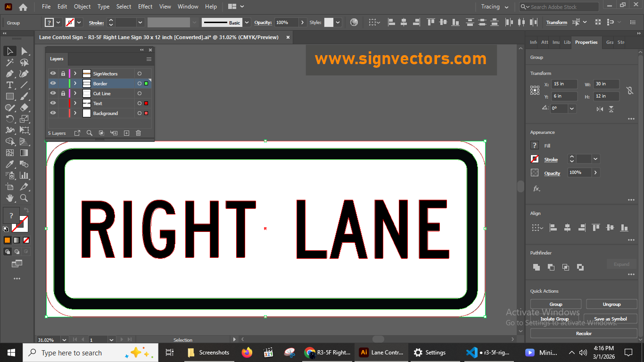Viewport: 644px width, 362px height.
Task: Expand the Border layer contents
Action: (x=75, y=83)
